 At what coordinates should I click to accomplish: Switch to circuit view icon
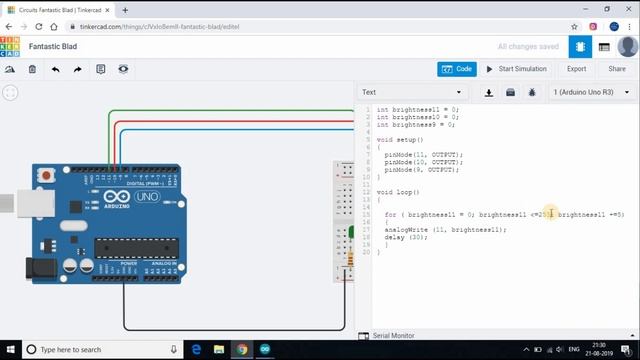pos(580,47)
